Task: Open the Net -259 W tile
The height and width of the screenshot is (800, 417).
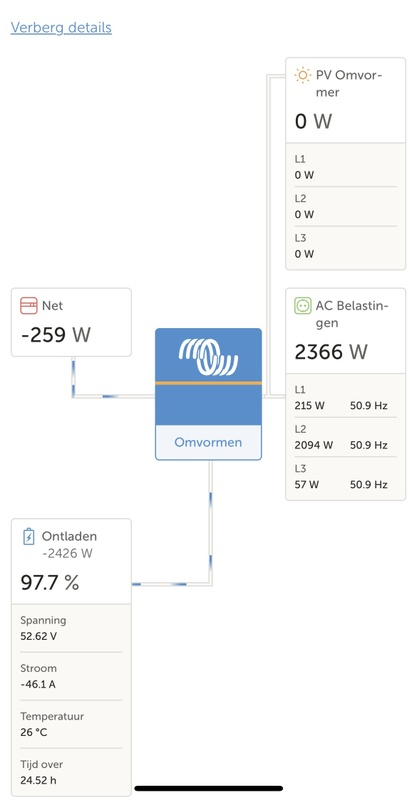Action: point(71,322)
